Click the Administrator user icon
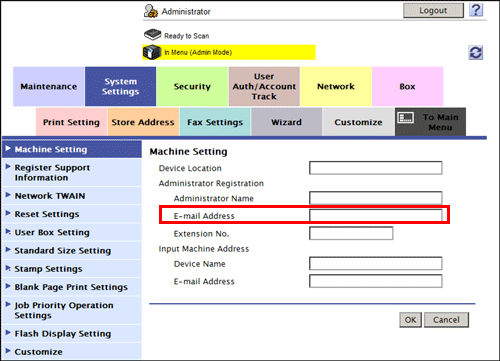This screenshot has width=500, height=361. 151,11
